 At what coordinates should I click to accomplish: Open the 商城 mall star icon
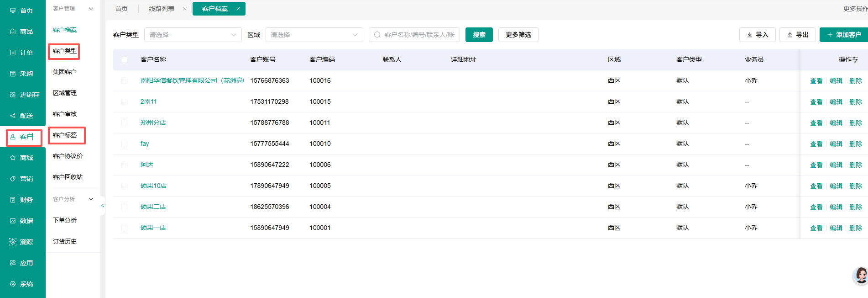[13, 158]
